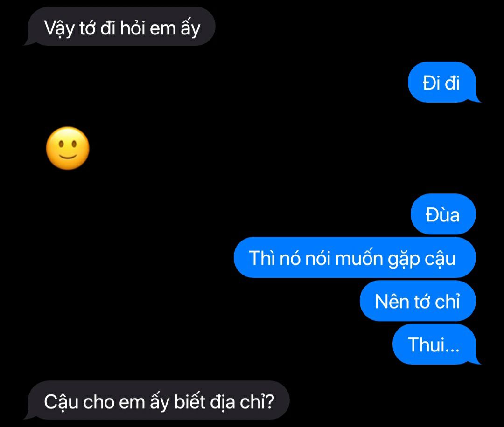The width and height of the screenshot is (504, 427).
Task: Select the "Vậy tớ đi hỏi em ấy" message
Action: 119,27
